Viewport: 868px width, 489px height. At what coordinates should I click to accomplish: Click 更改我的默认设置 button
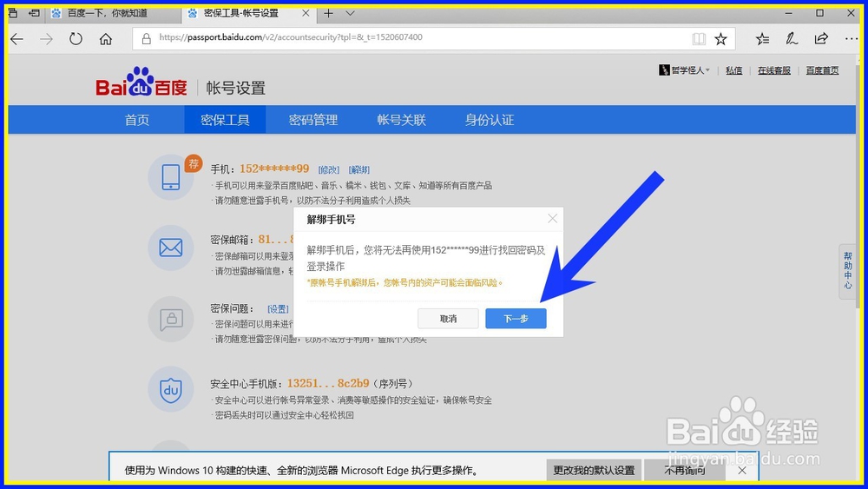coord(594,471)
